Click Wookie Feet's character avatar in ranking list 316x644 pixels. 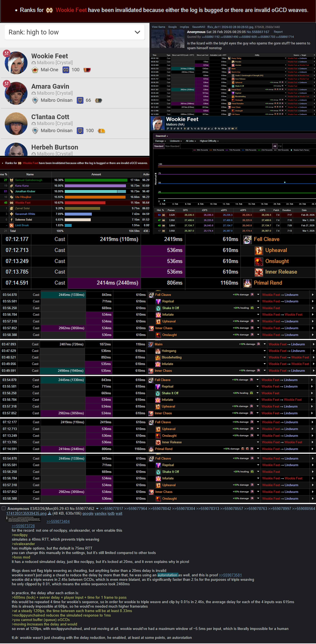tap(16, 63)
